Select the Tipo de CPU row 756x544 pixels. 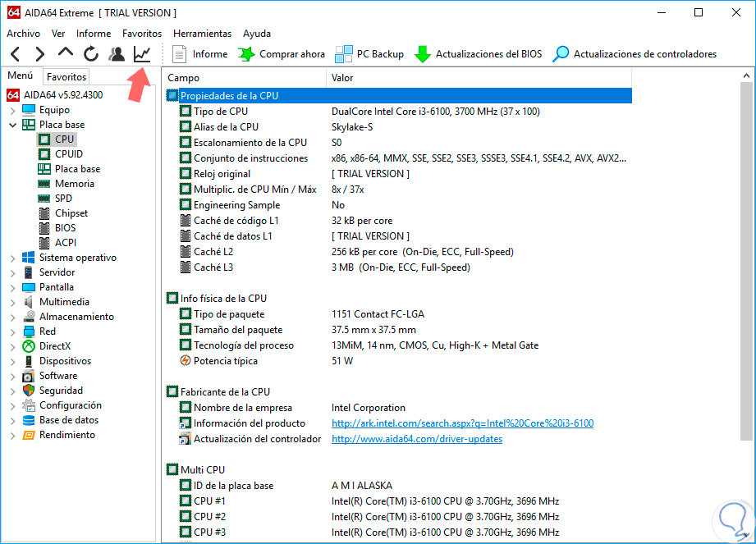(x=398, y=112)
